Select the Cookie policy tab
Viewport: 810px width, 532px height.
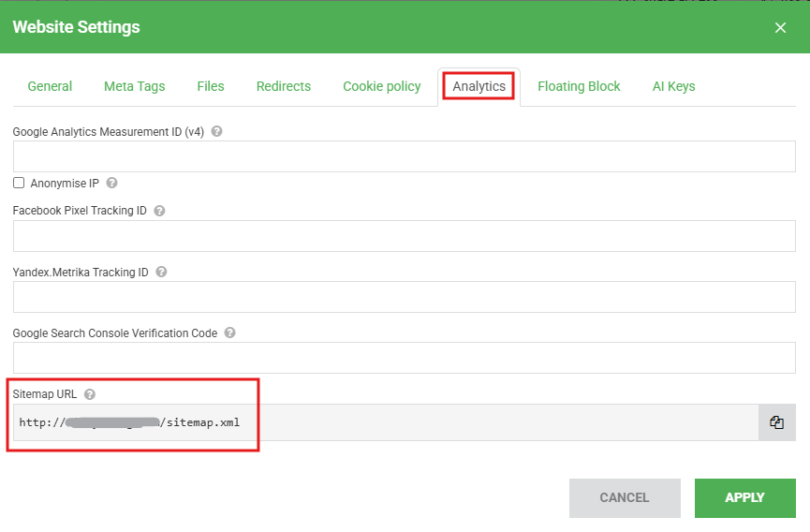point(381,86)
